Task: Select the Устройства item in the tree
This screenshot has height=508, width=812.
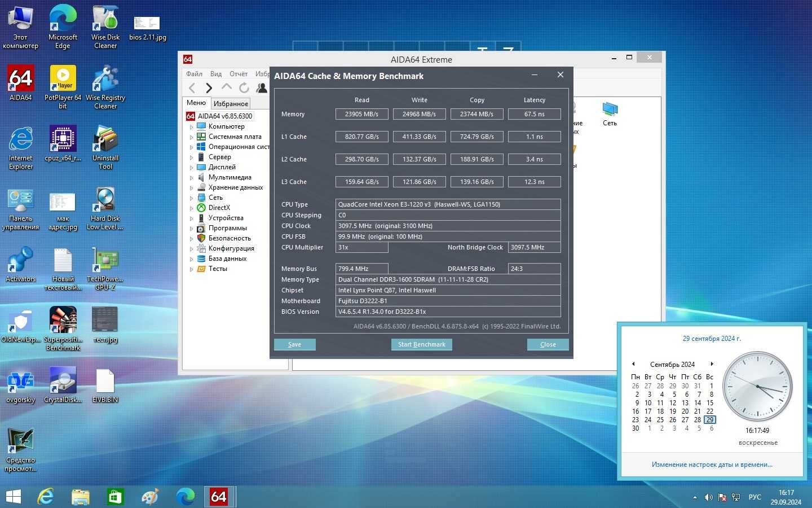Action: (x=226, y=218)
